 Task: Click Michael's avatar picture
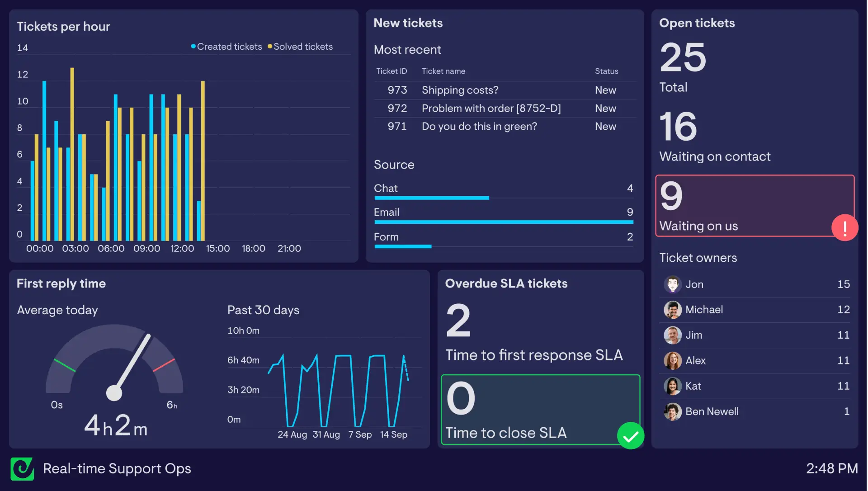[x=672, y=310]
